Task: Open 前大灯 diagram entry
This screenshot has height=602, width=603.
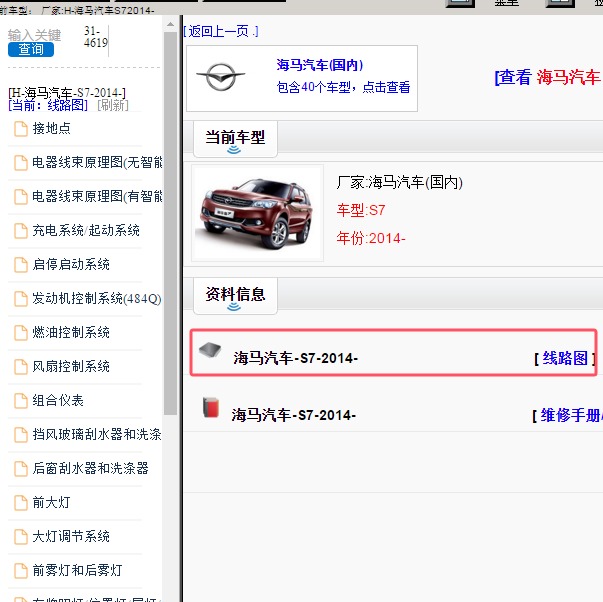Action: pos(51,502)
